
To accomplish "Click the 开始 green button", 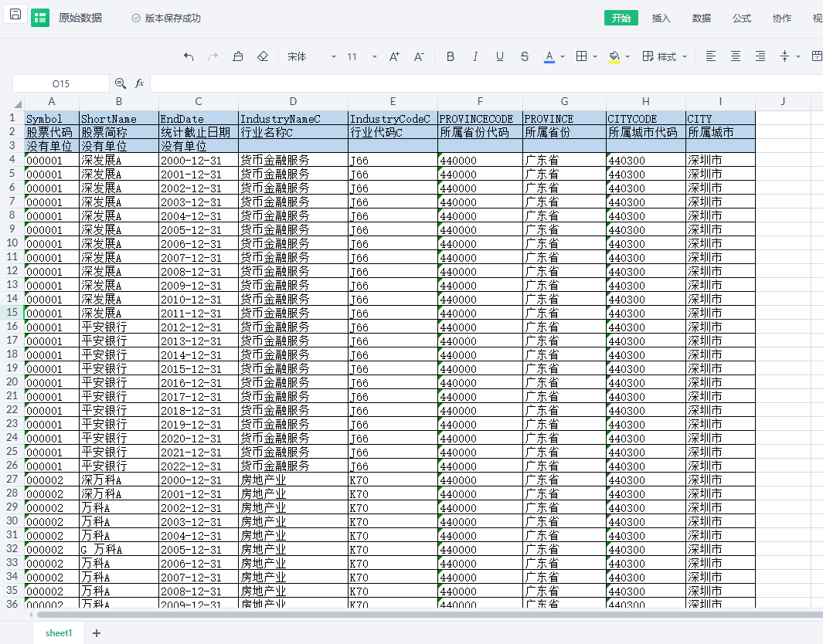I will [x=621, y=18].
